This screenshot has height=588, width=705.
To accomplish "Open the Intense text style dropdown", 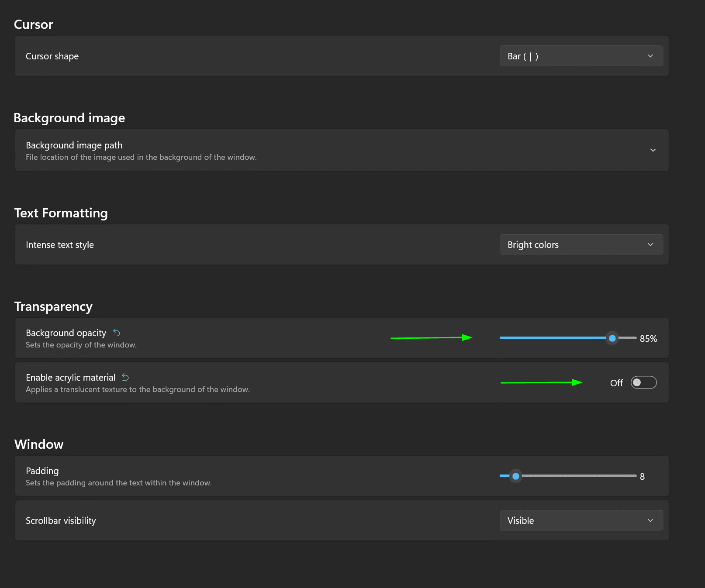I will pos(581,244).
